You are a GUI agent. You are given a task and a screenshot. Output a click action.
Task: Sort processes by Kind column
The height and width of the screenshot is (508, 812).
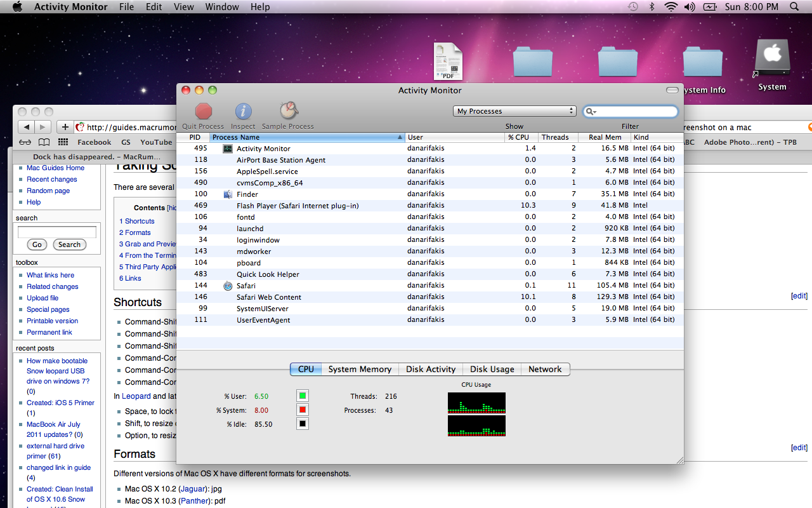657,137
